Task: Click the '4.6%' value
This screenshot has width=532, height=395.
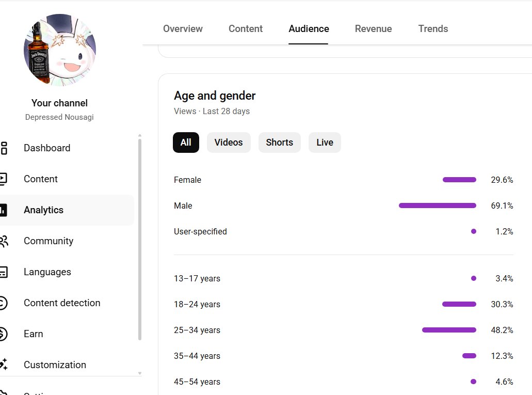Action: pyautogui.click(x=504, y=382)
